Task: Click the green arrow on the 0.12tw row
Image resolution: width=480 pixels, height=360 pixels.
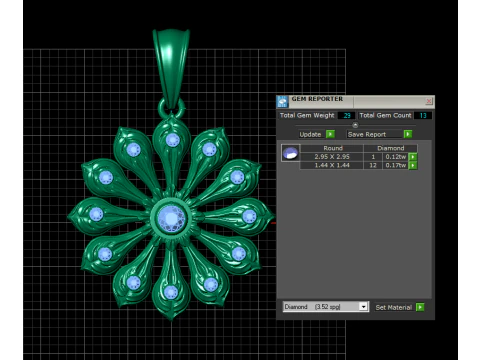Action: pyautogui.click(x=413, y=157)
